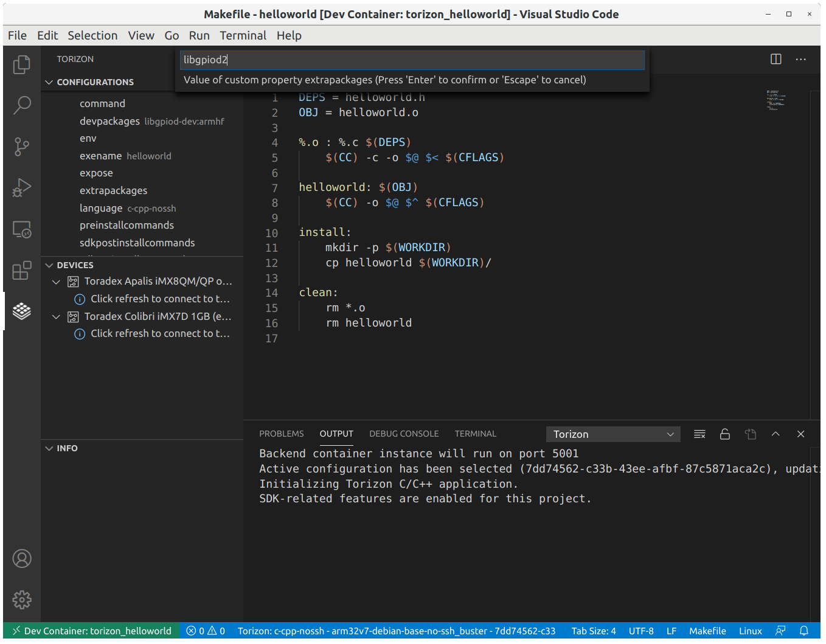Clear the output panel
This screenshot has width=826, height=644.
[x=699, y=434]
